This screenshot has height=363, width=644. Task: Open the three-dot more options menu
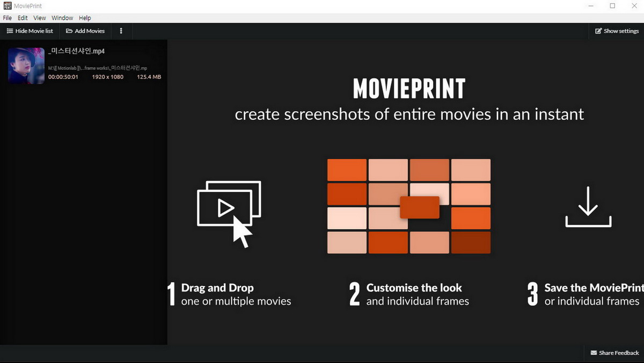[121, 31]
